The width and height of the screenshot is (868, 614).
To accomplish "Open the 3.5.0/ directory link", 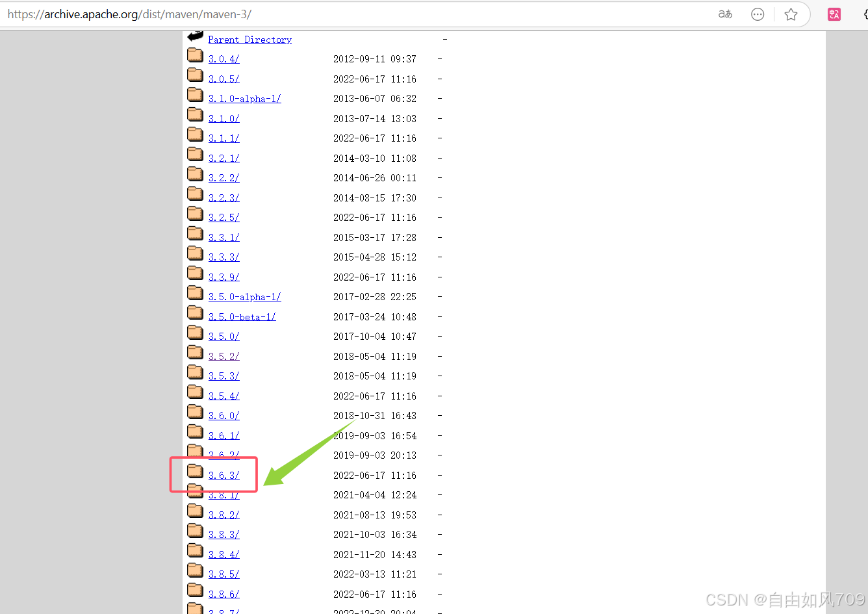I will (224, 337).
